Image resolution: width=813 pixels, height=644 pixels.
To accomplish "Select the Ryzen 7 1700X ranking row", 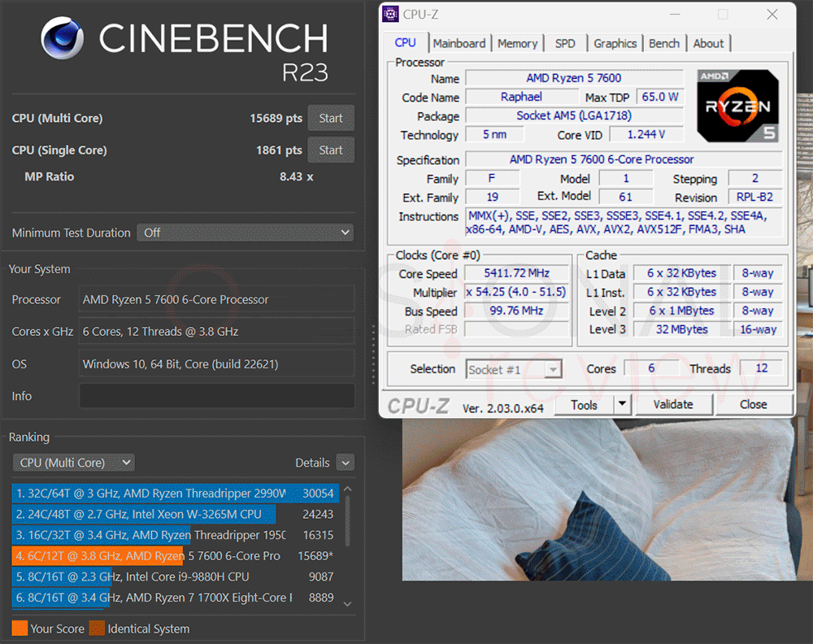I will pos(176,598).
